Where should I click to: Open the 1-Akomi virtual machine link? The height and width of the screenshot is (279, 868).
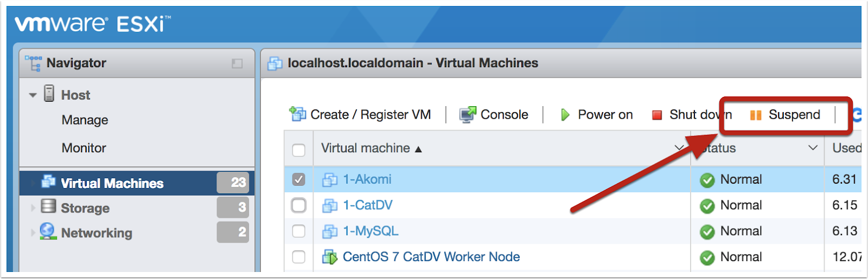367,179
